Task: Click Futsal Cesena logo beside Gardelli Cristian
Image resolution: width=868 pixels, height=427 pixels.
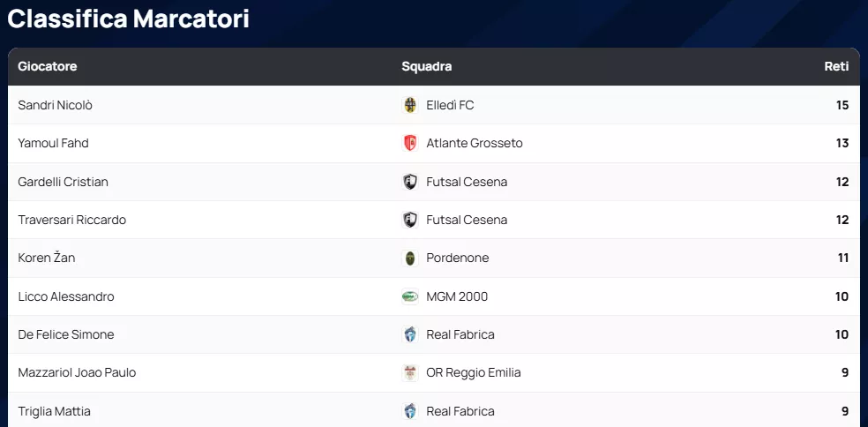Action: [409, 182]
